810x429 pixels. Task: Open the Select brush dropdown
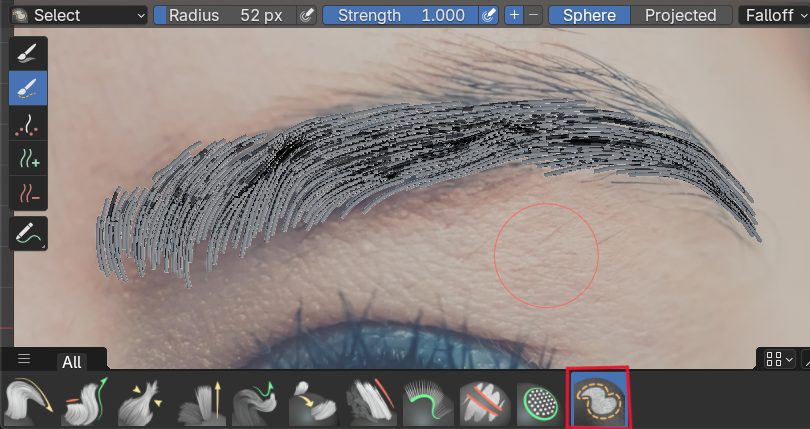tap(76, 15)
